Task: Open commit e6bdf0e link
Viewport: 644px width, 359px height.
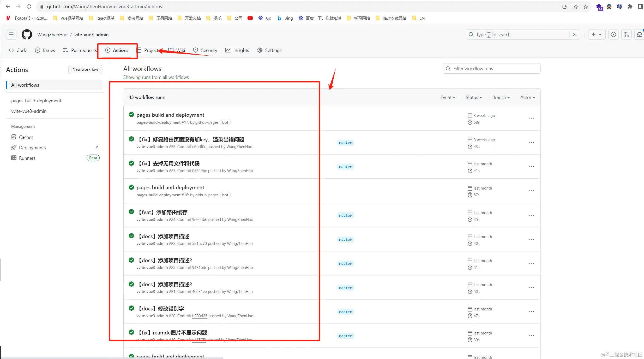Action: (199, 147)
